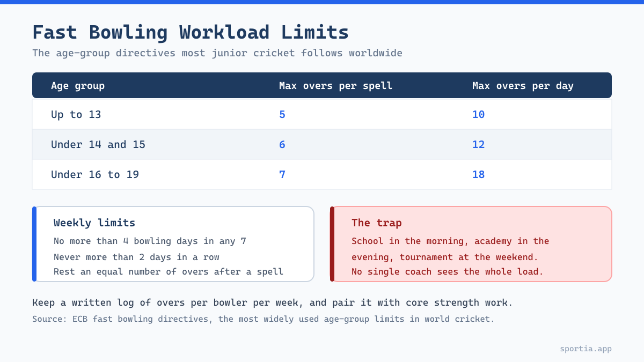Viewport: 644px width, 362px height.
Task: Click 'Never more than 2 days in a row'
Action: pyautogui.click(x=136, y=257)
